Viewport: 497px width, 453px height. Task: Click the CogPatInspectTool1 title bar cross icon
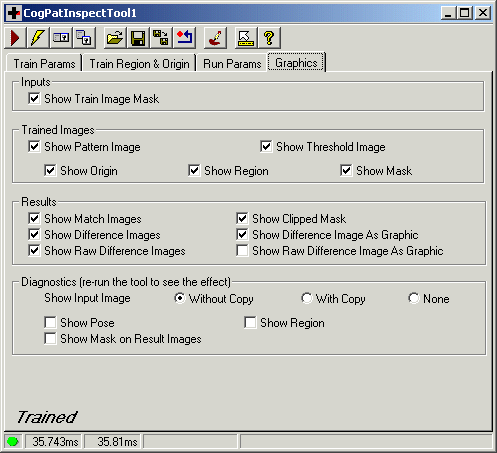[14, 13]
